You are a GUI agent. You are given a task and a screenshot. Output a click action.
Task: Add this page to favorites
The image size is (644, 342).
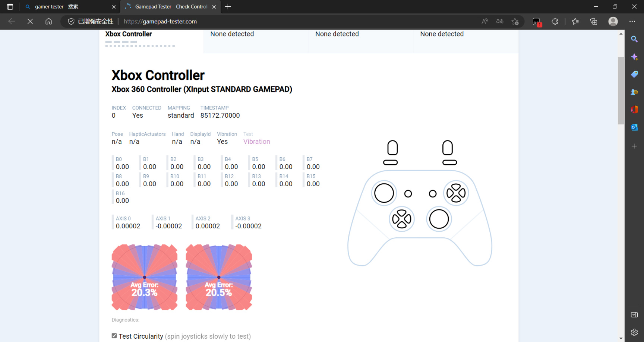[515, 22]
